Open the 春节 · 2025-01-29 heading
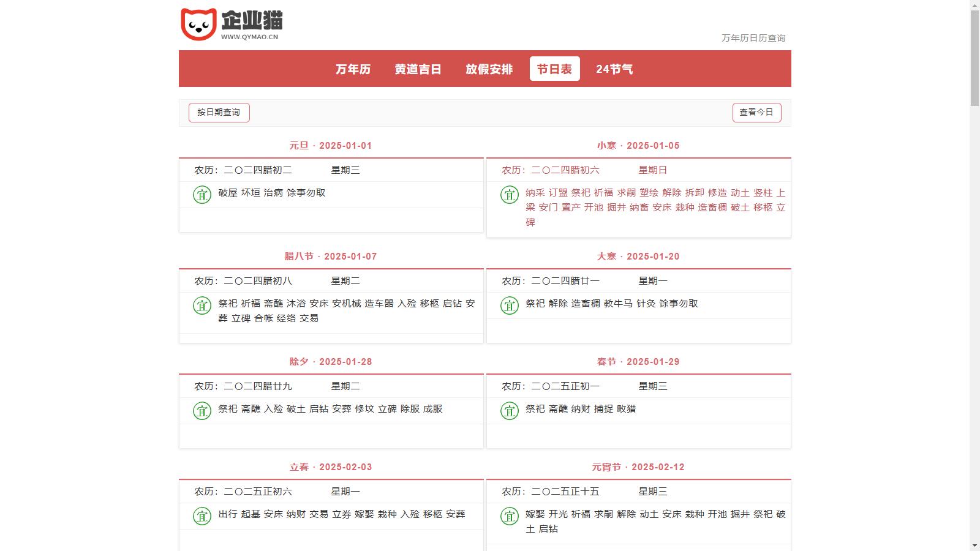 pos(638,362)
